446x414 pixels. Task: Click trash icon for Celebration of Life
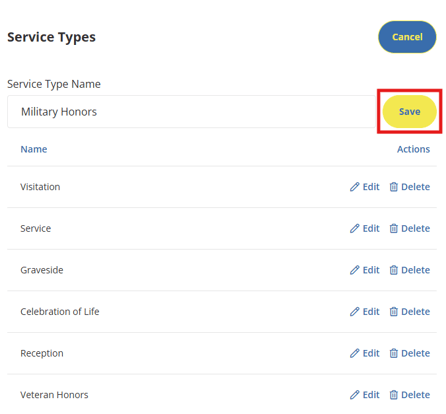click(394, 312)
